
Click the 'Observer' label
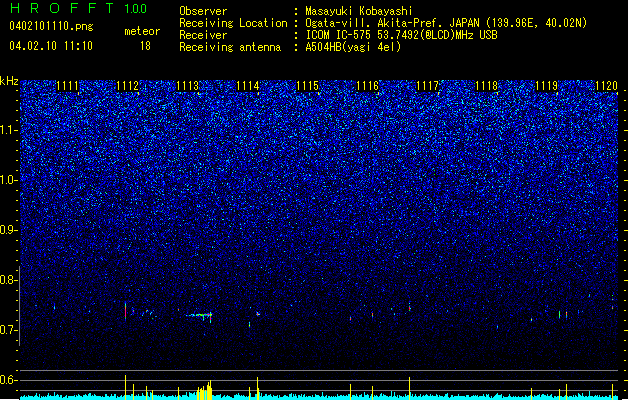[203, 11]
